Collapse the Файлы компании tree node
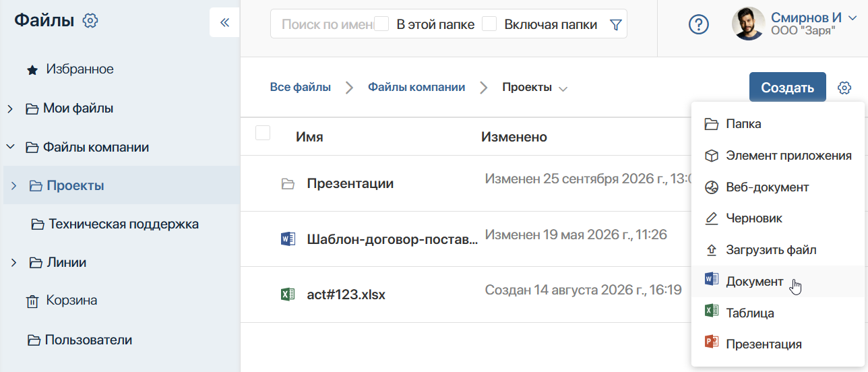Viewport: 868px width, 372px height. [10, 147]
